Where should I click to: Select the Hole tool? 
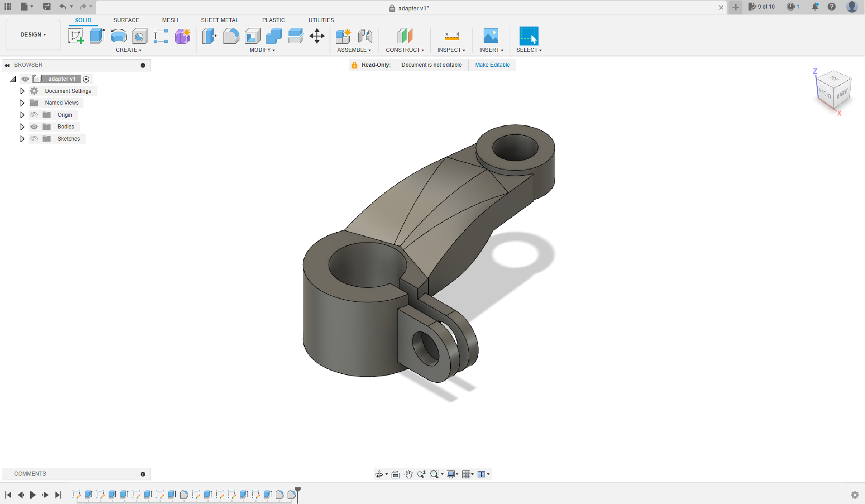pyautogui.click(x=140, y=36)
